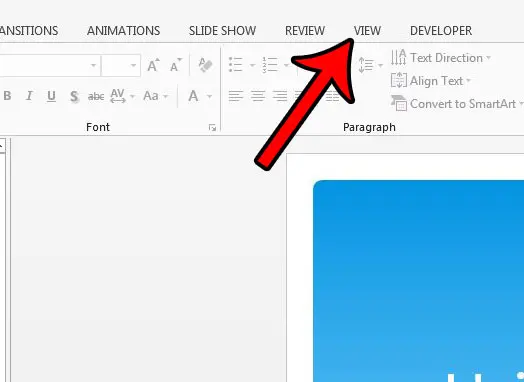Click the Paragraph group label
Image resolution: width=524 pixels, height=382 pixels.
click(x=369, y=127)
